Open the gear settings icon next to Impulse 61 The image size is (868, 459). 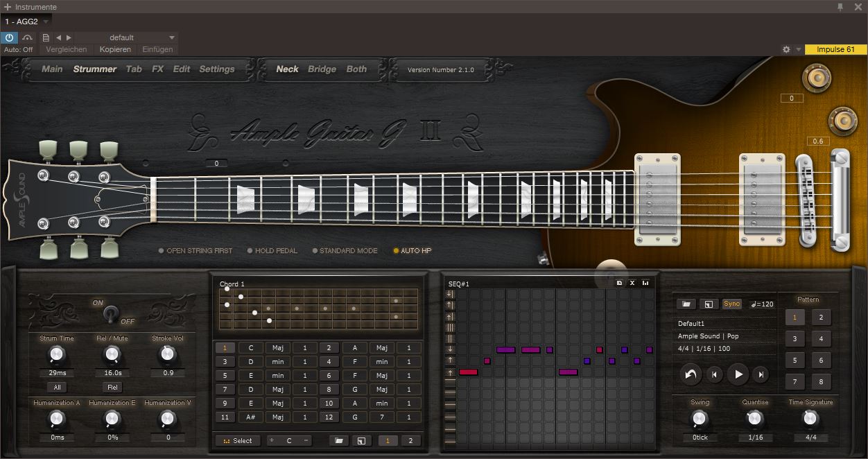[786, 49]
